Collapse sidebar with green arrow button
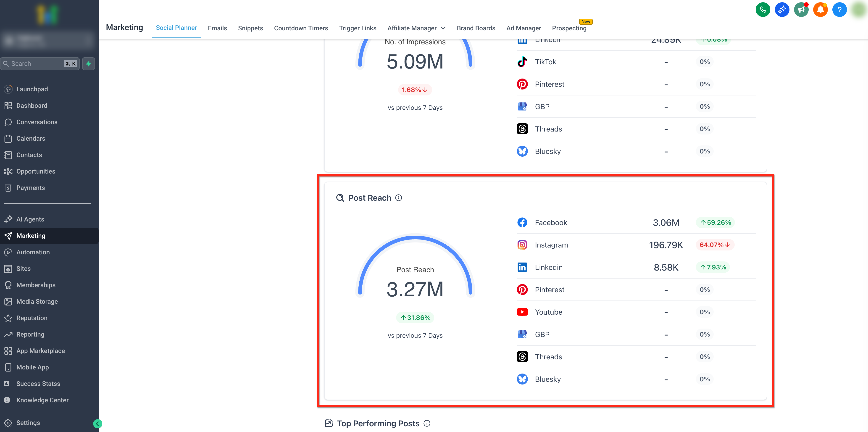868x432 pixels. coord(97,424)
